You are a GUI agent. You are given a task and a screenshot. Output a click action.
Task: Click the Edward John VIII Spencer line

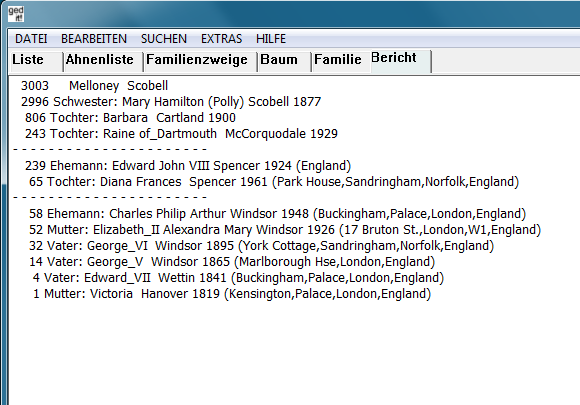(188, 166)
